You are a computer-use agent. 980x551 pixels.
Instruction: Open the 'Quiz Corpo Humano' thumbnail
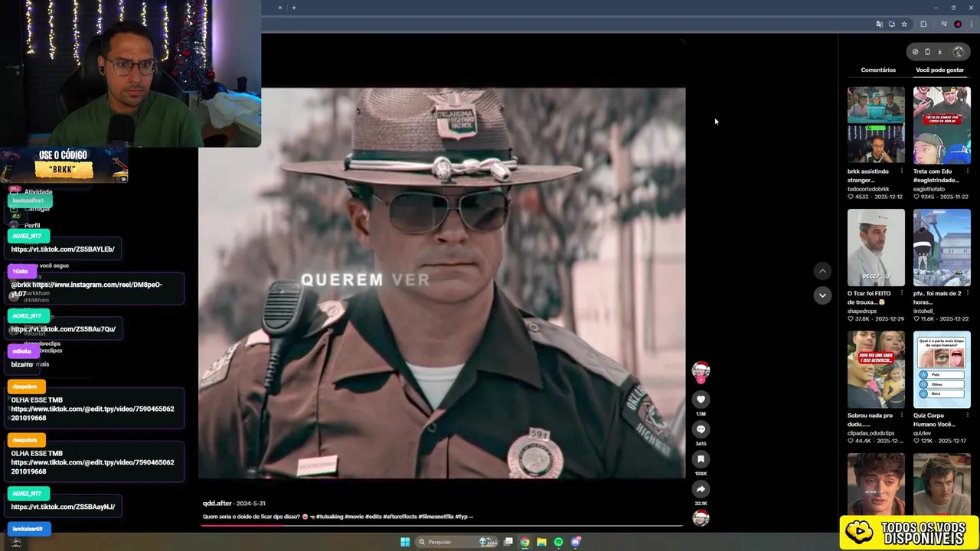click(942, 370)
